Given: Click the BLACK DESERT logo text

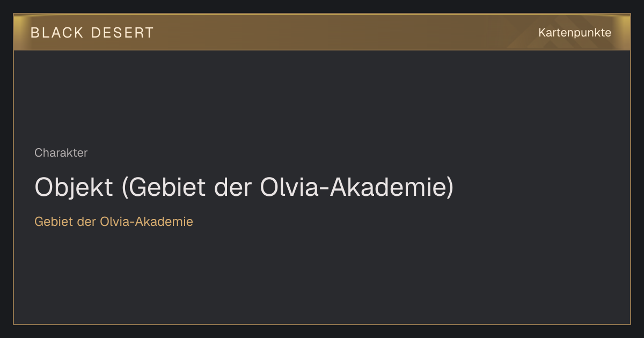Looking at the screenshot, I should pyautogui.click(x=92, y=33).
